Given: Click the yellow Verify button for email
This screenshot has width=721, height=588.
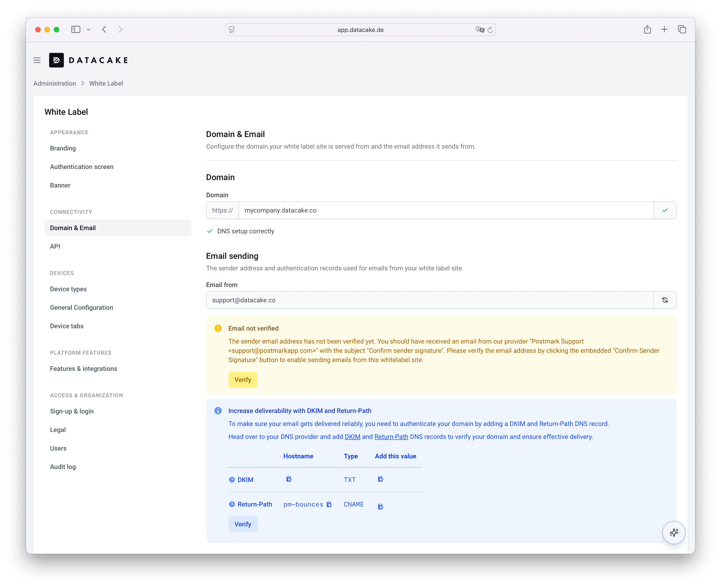Looking at the screenshot, I should coord(243,380).
